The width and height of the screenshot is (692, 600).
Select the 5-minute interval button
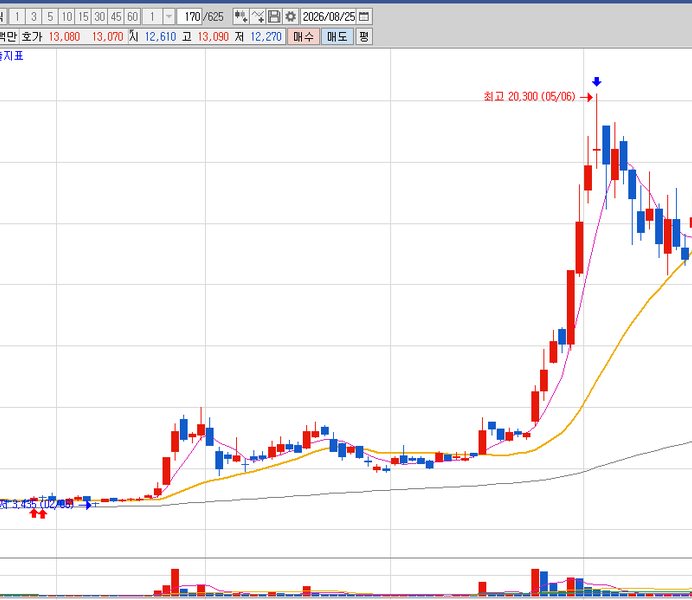click(50, 17)
